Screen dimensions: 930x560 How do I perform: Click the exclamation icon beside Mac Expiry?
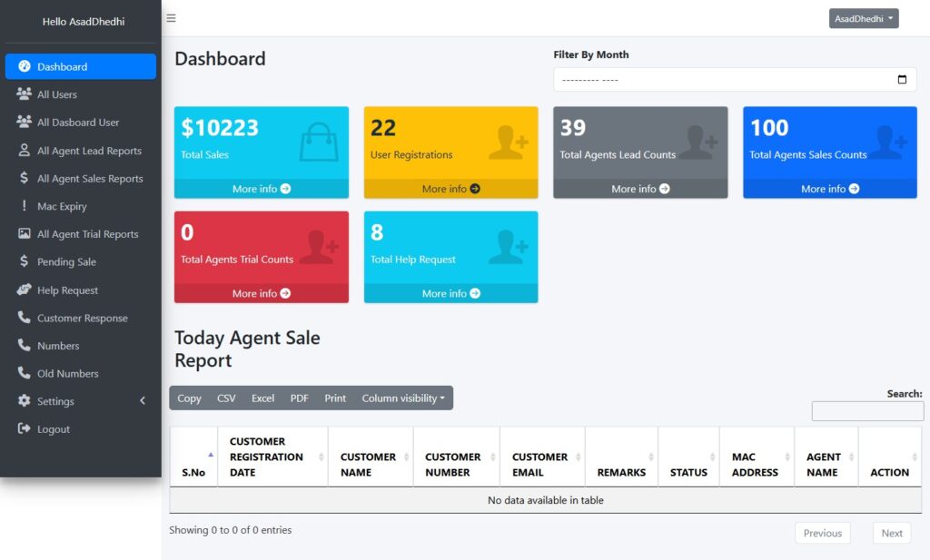(x=24, y=206)
